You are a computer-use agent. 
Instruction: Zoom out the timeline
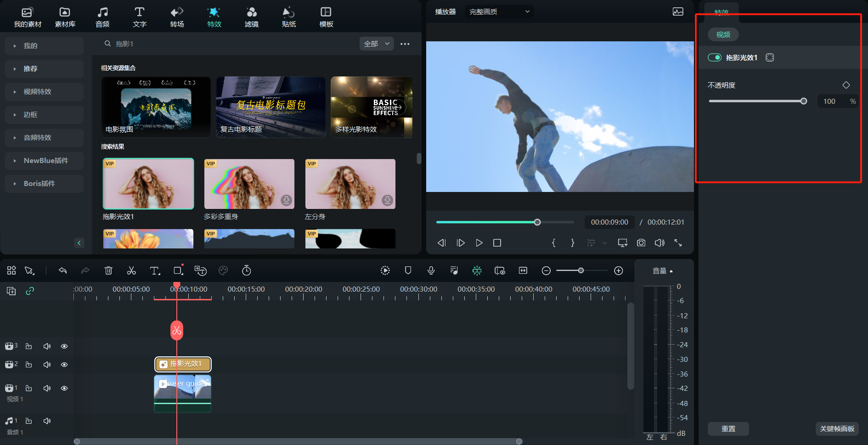pyautogui.click(x=546, y=270)
